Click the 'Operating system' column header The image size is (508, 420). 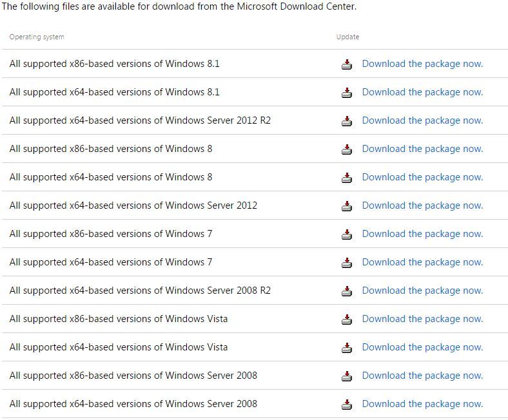tap(37, 37)
